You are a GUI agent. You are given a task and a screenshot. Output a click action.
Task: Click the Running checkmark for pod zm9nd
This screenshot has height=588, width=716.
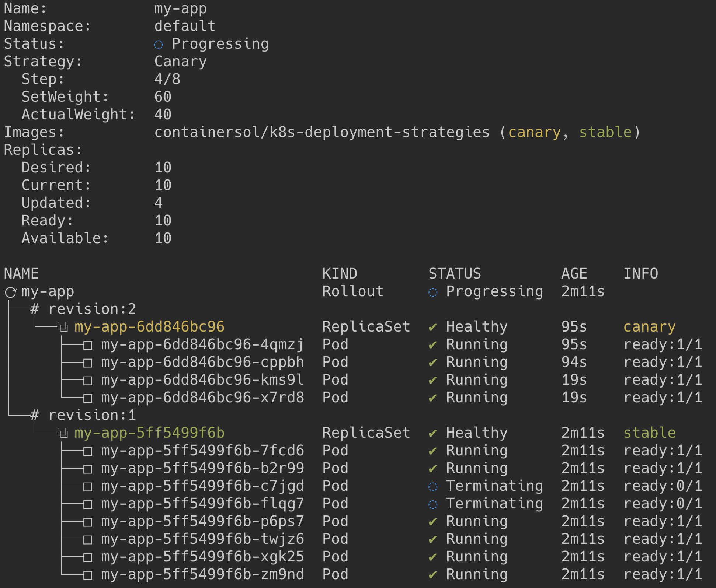click(x=433, y=575)
